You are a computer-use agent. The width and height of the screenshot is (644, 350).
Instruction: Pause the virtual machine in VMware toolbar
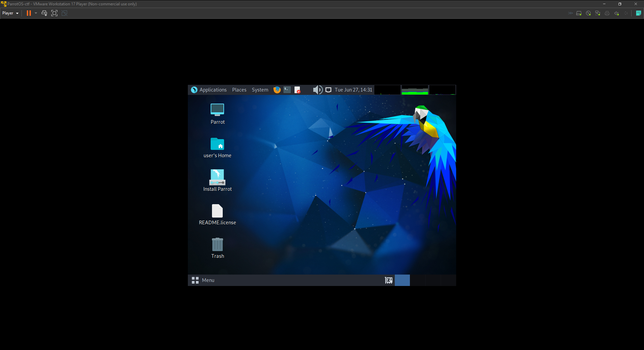[x=29, y=13]
